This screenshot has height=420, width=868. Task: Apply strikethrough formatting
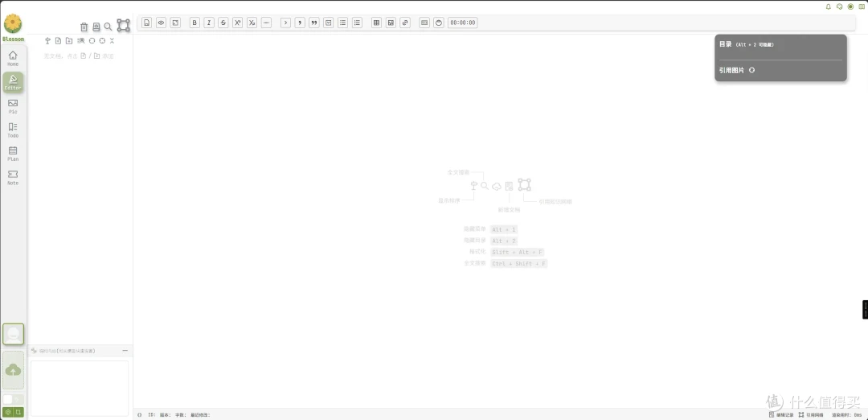click(x=223, y=23)
